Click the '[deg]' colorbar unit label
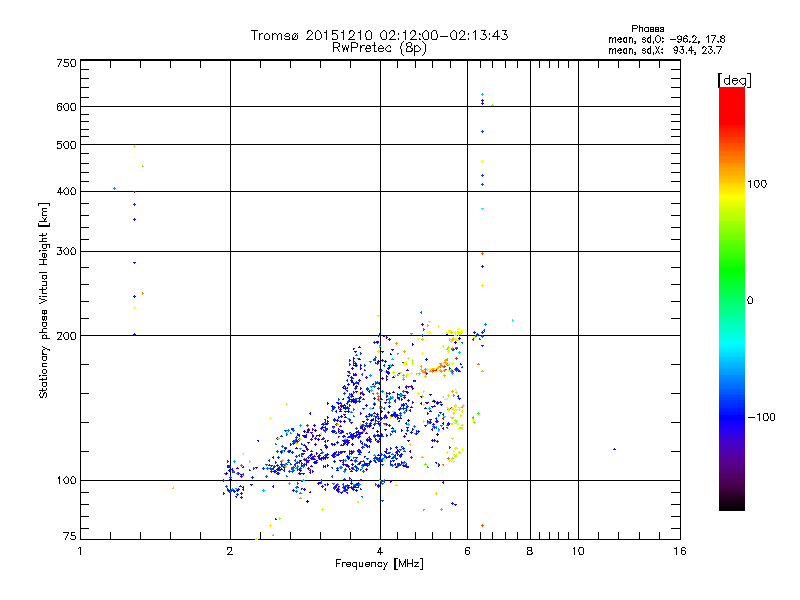This screenshot has width=800, height=600. (x=734, y=80)
